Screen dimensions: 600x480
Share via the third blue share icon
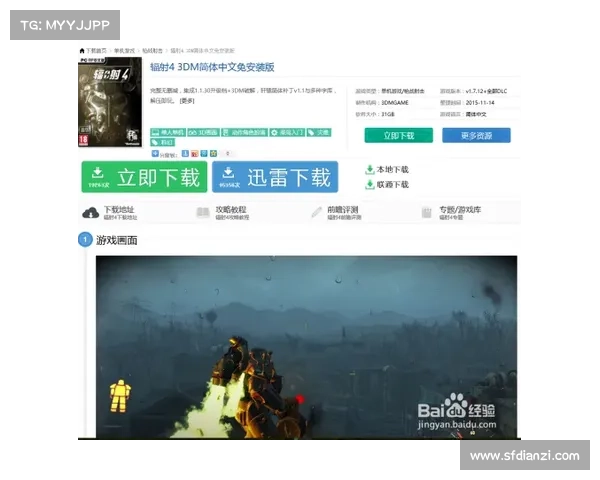(204, 153)
